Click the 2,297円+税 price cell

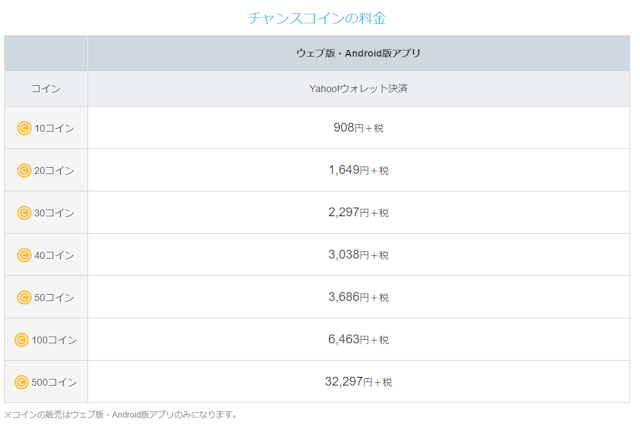pyautogui.click(x=358, y=213)
